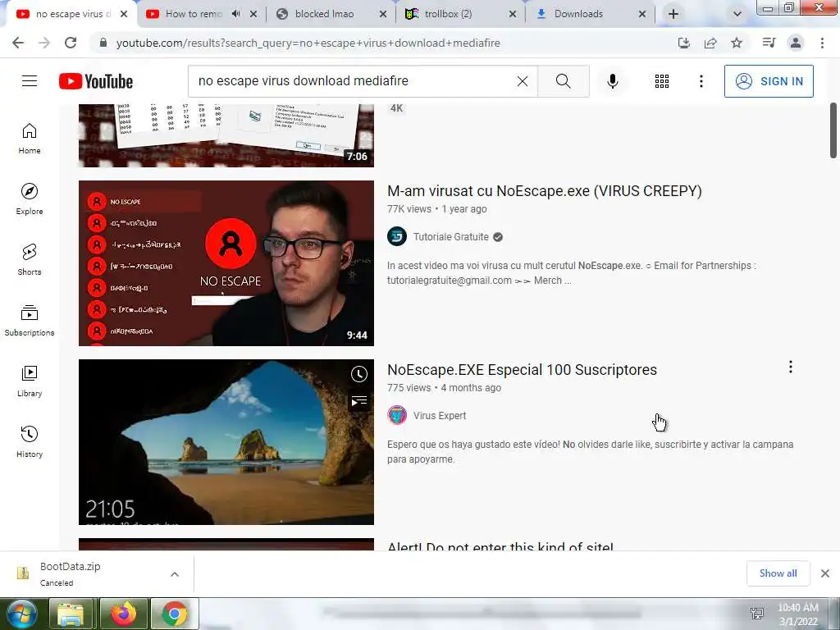Click the Tutoriale Gratuite channel avatar
This screenshot has width=840, height=630.
click(397, 236)
